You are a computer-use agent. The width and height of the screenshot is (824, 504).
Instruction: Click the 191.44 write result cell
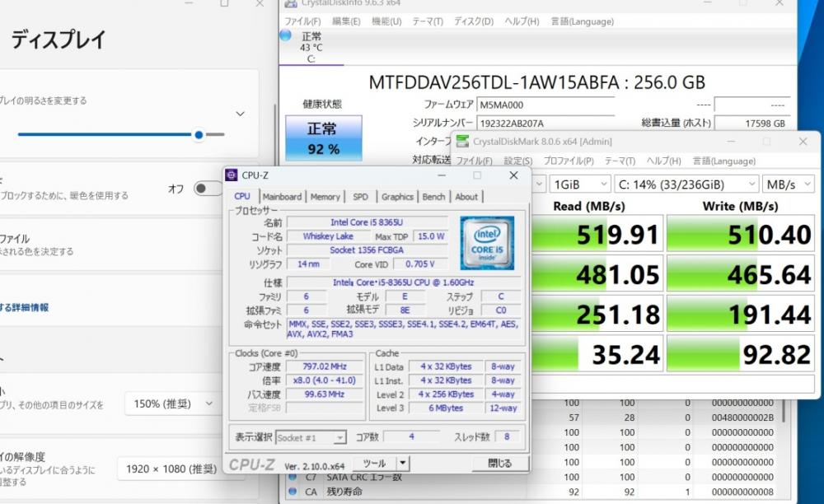pyautogui.click(x=741, y=314)
